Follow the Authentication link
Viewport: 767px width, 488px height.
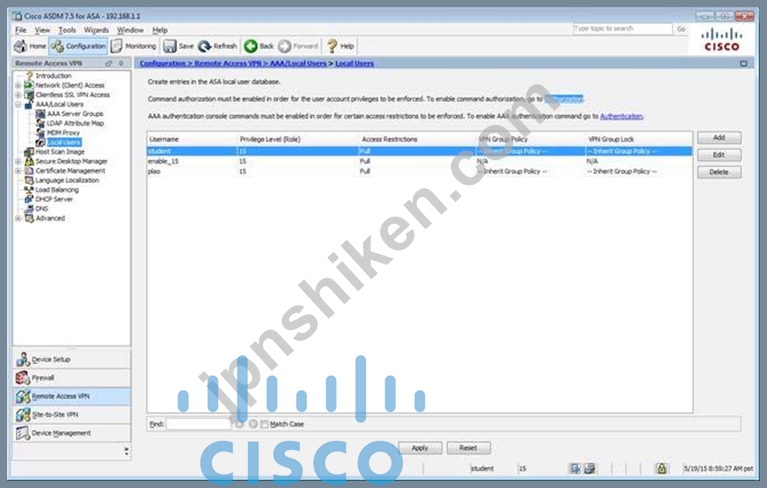point(621,116)
